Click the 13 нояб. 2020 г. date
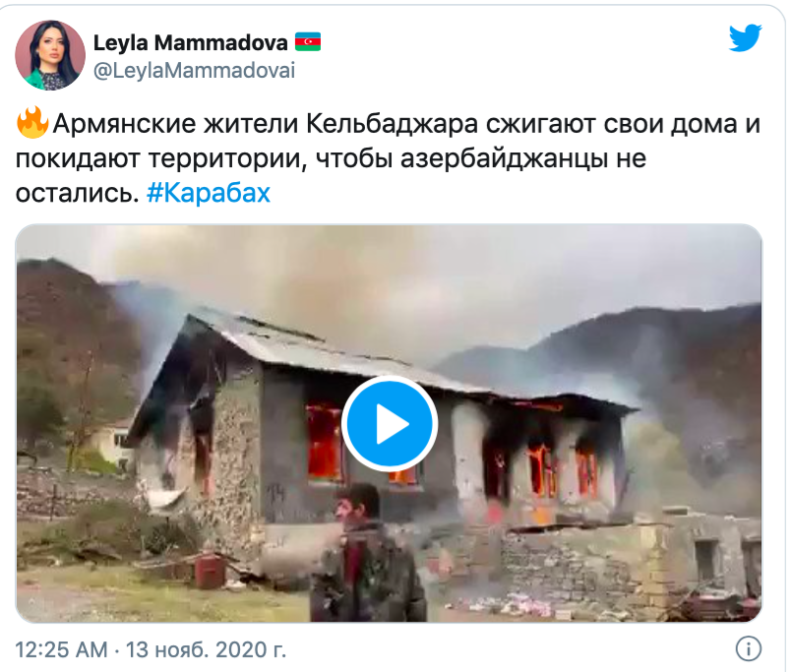 206,649
